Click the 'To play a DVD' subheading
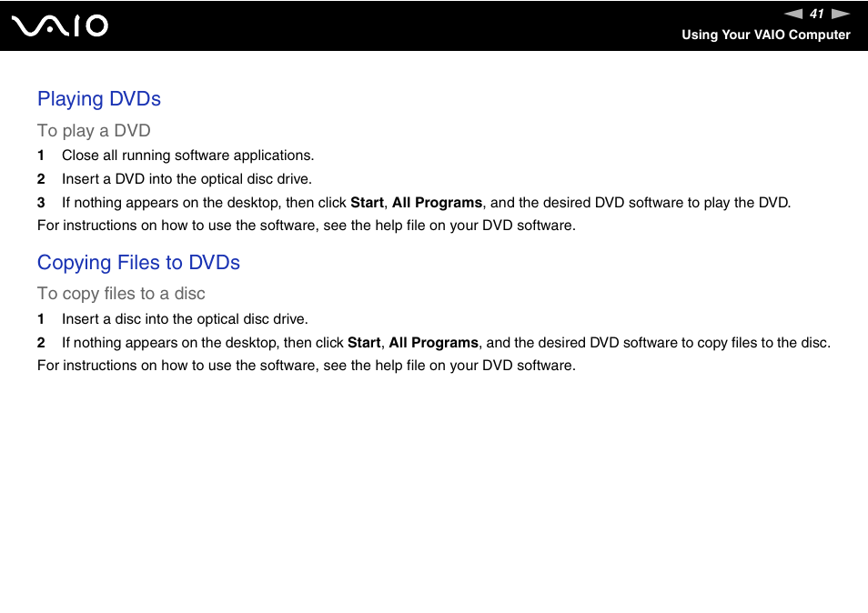868x613 pixels. tap(94, 131)
